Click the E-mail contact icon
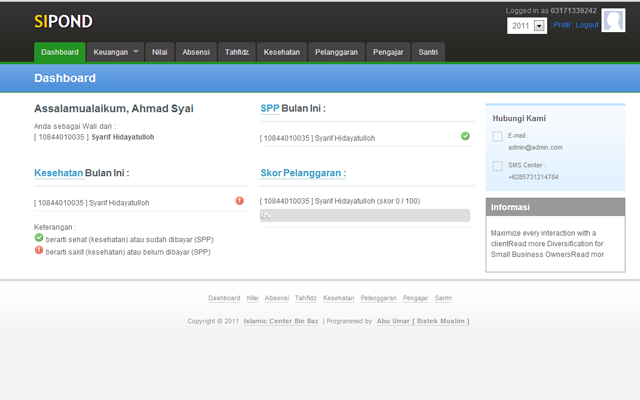The height and width of the screenshot is (400, 640). (498, 136)
